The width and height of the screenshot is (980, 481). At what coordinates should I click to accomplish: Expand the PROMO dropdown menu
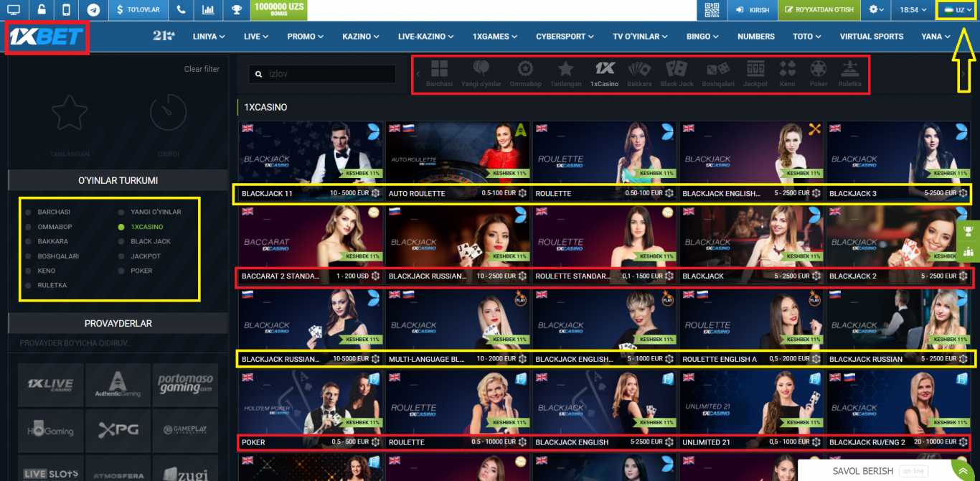306,37
